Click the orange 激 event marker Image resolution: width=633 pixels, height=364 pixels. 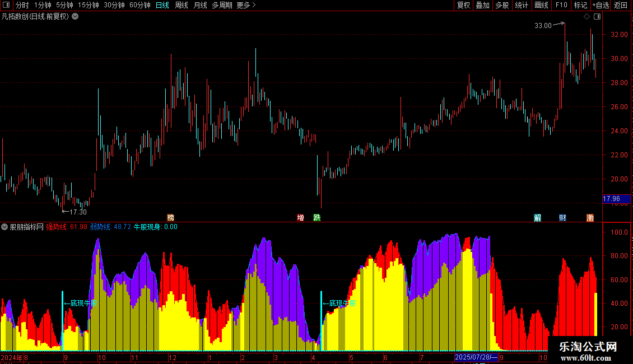pos(590,218)
